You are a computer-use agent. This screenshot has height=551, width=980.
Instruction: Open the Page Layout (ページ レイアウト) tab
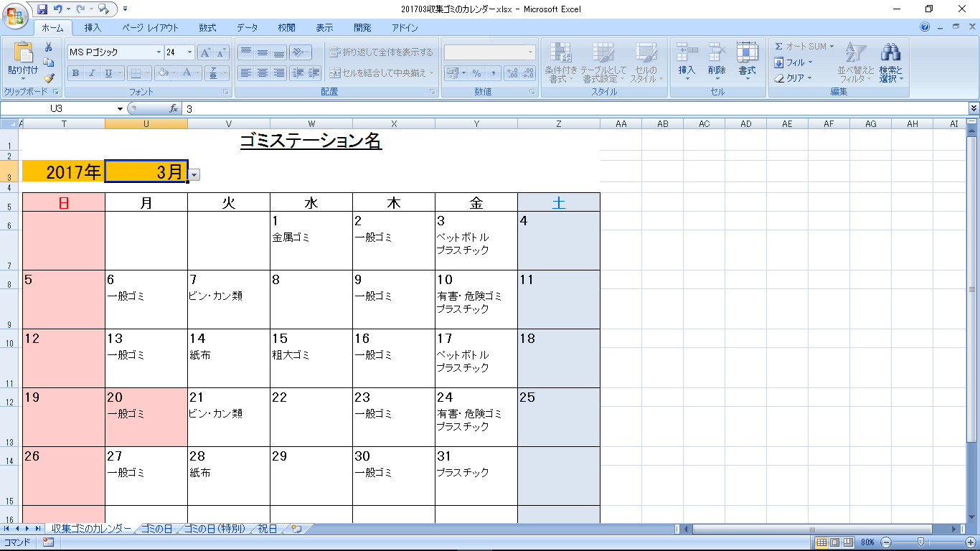[150, 28]
